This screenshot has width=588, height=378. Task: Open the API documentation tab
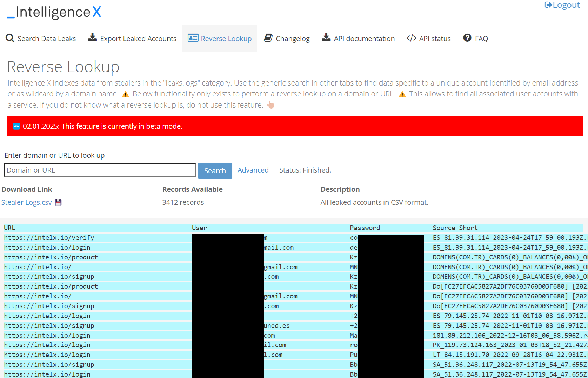[x=364, y=39]
